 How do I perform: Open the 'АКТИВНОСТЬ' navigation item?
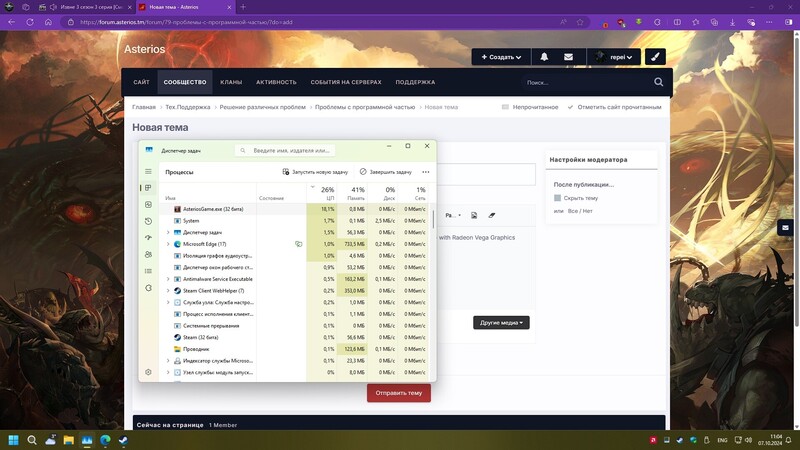(x=276, y=82)
